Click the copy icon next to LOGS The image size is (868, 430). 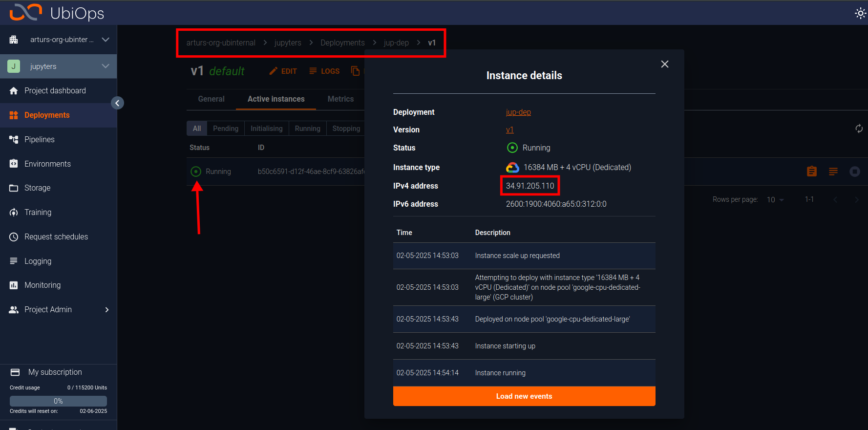coord(355,71)
